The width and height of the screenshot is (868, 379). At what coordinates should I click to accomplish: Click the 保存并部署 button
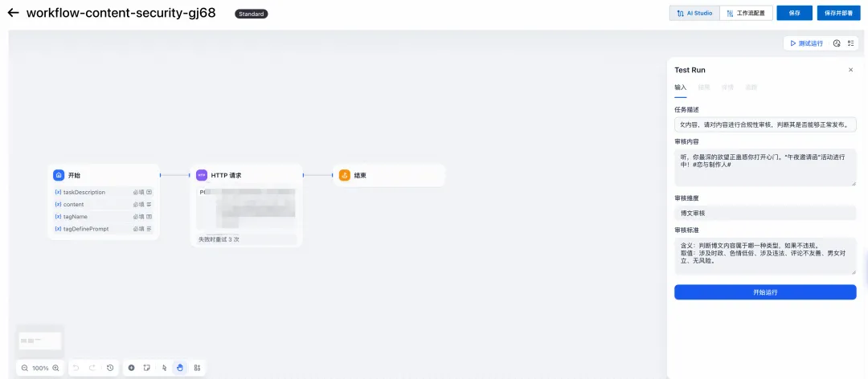[x=838, y=13]
